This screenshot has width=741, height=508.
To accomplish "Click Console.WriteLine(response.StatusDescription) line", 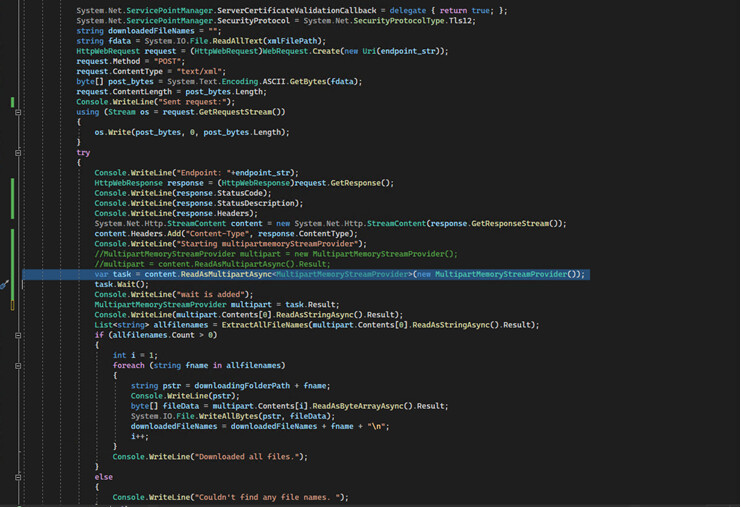I will point(198,204).
